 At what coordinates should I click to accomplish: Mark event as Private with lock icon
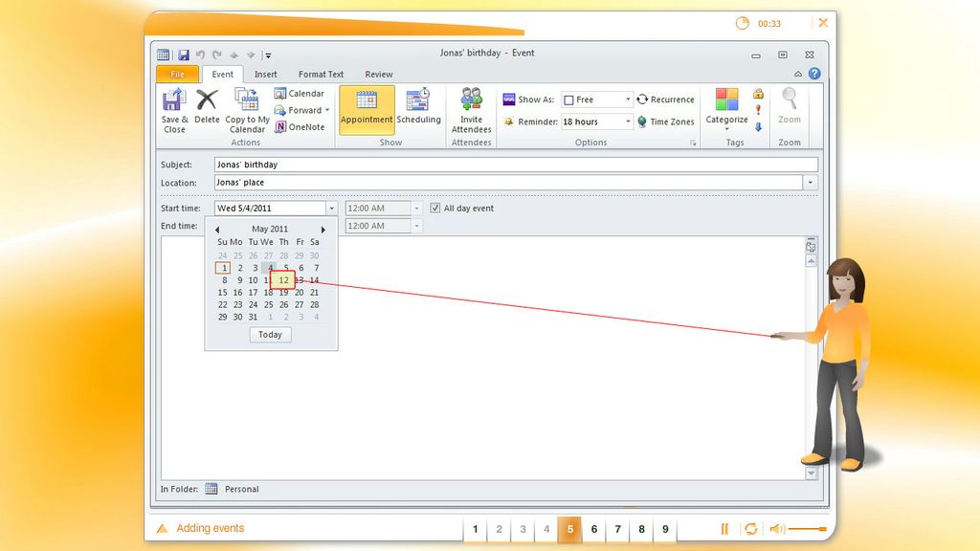(x=758, y=94)
